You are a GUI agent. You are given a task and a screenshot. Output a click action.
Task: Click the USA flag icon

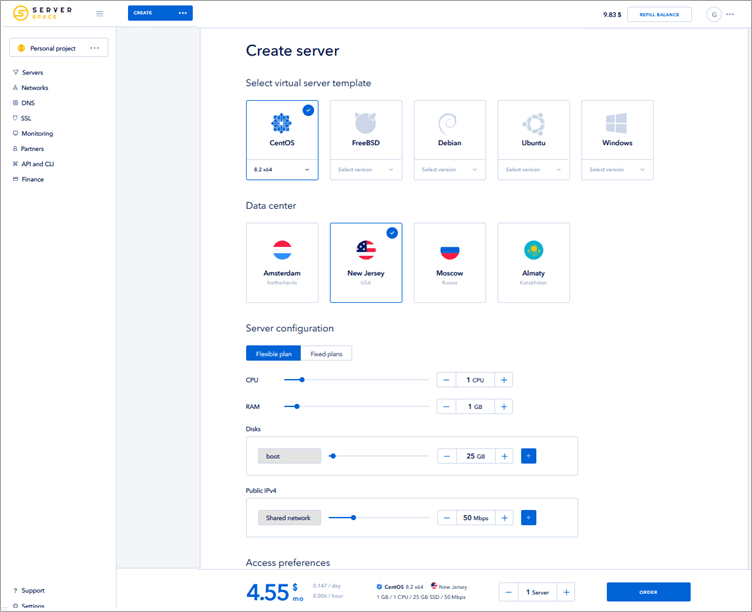point(366,250)
